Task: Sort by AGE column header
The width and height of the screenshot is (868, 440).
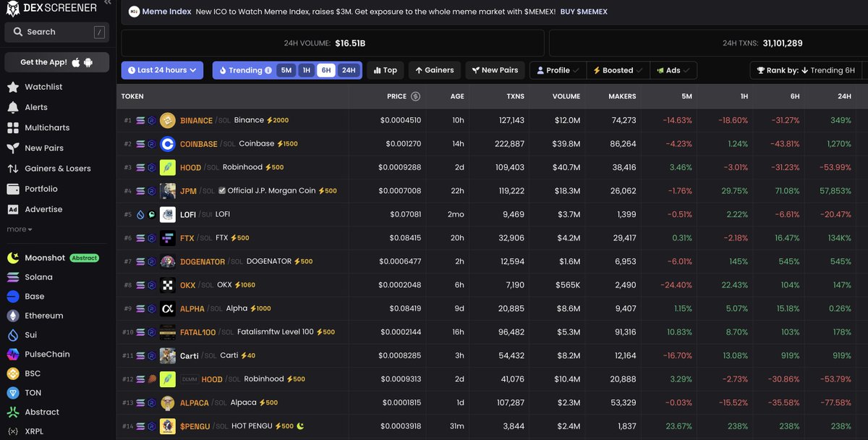Action: click(x=457, y=96)
